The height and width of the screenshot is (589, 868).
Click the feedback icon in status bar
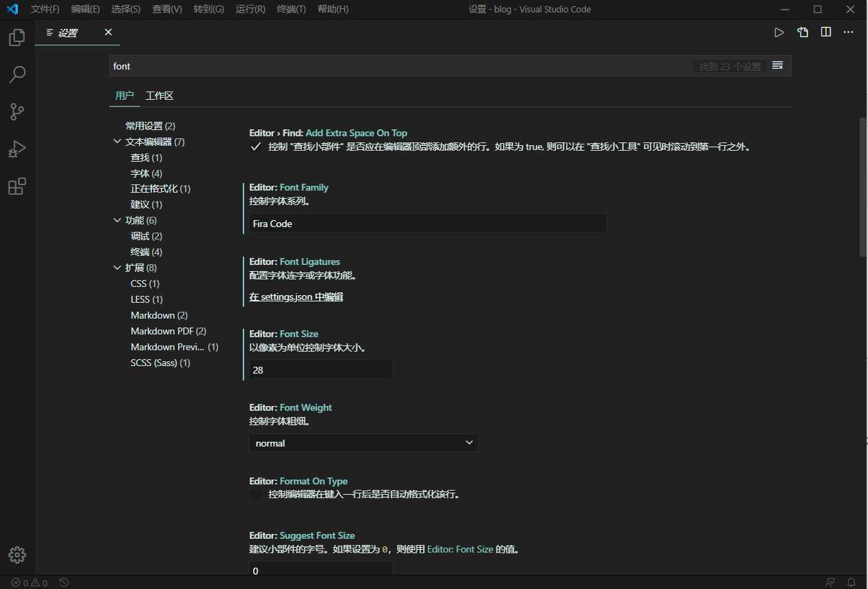pyautogui.click(x=831, y=583)
